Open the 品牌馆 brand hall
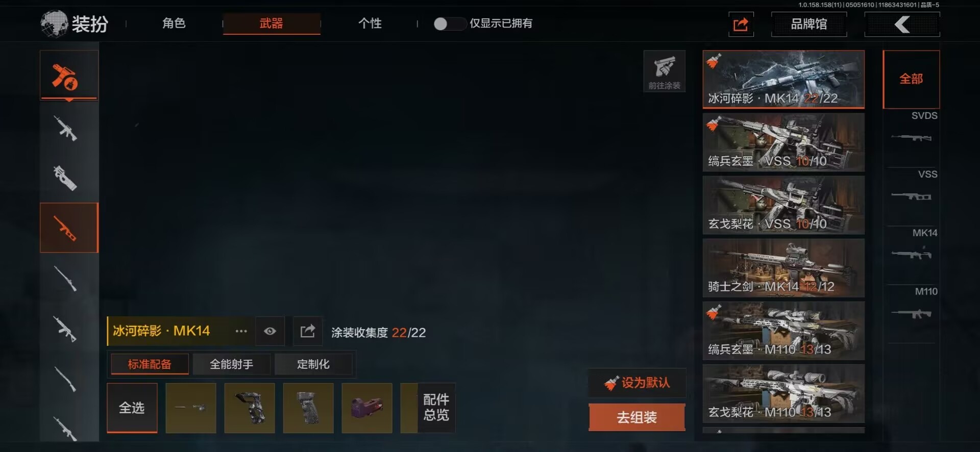The width and height of the screenshot is (980, 452). coord(809,24)
